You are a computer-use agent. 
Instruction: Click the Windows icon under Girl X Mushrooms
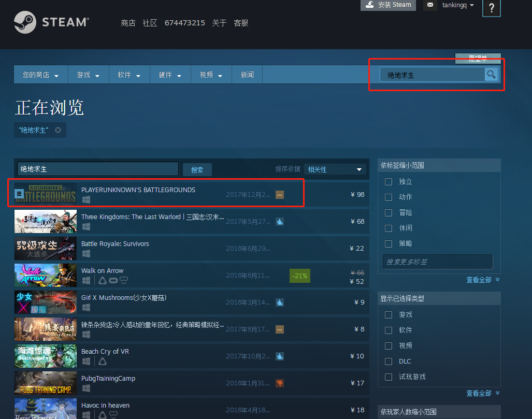[x=86, y=307]
